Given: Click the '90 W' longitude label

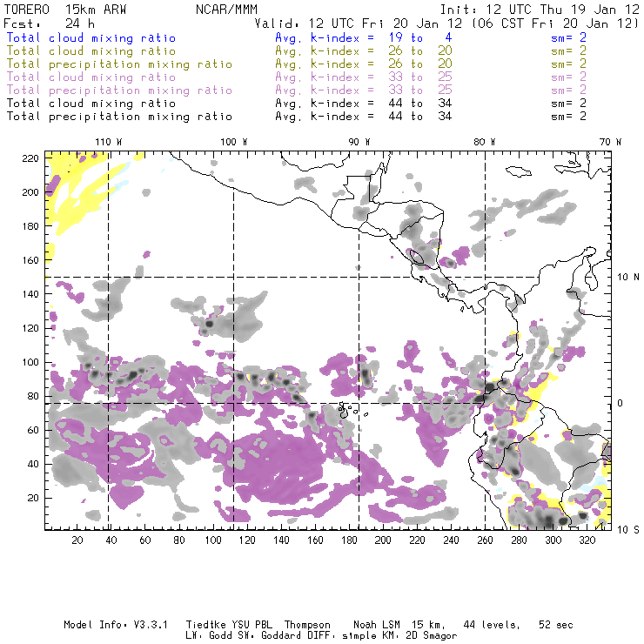Looking at the screenshot, I should tap(359, 142).
